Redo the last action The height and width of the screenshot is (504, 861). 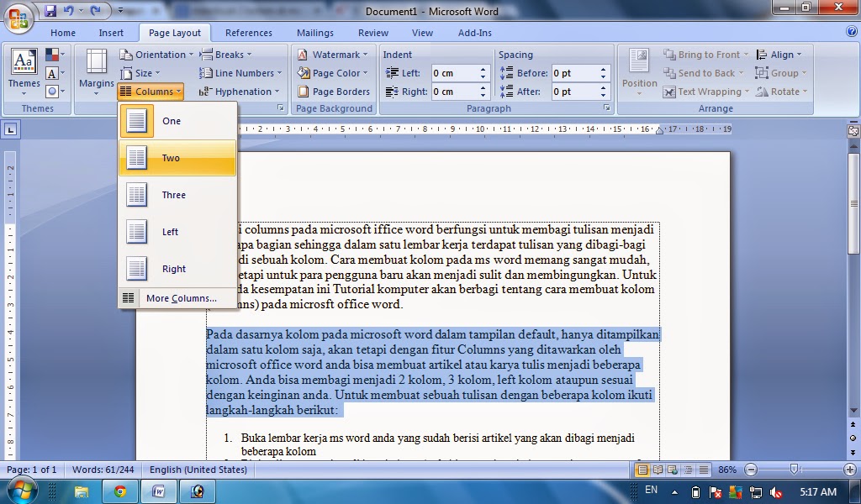95,10
